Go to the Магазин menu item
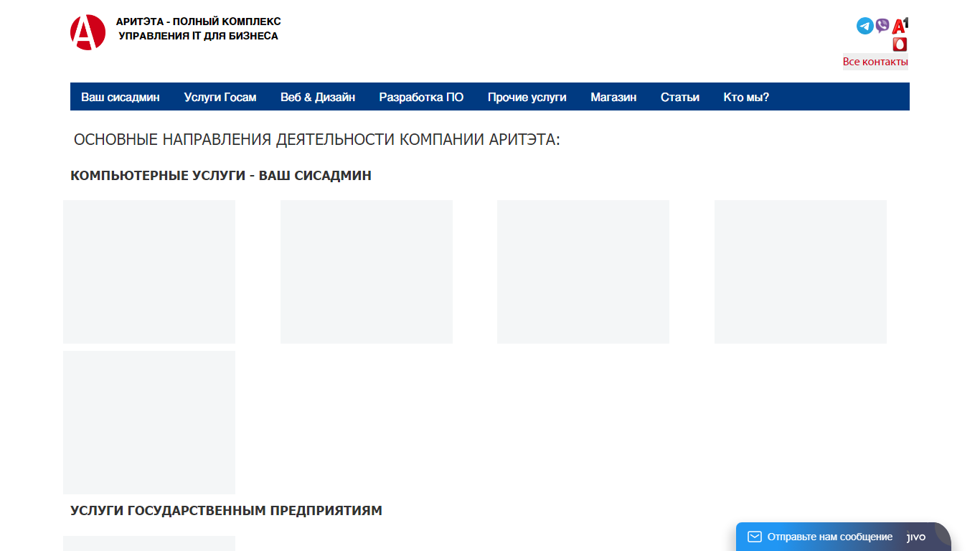 point(613,97)
